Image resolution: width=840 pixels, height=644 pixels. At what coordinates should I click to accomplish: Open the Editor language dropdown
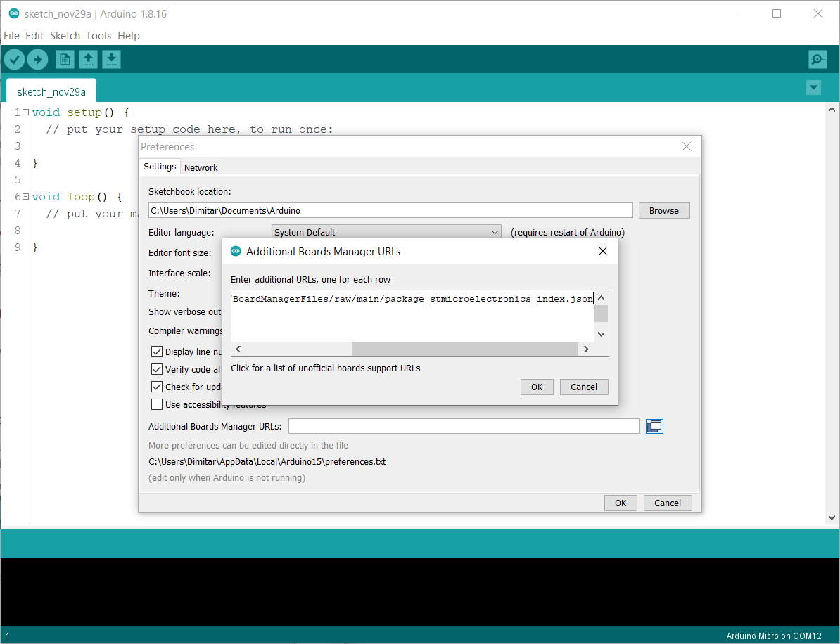coord(386,232)
